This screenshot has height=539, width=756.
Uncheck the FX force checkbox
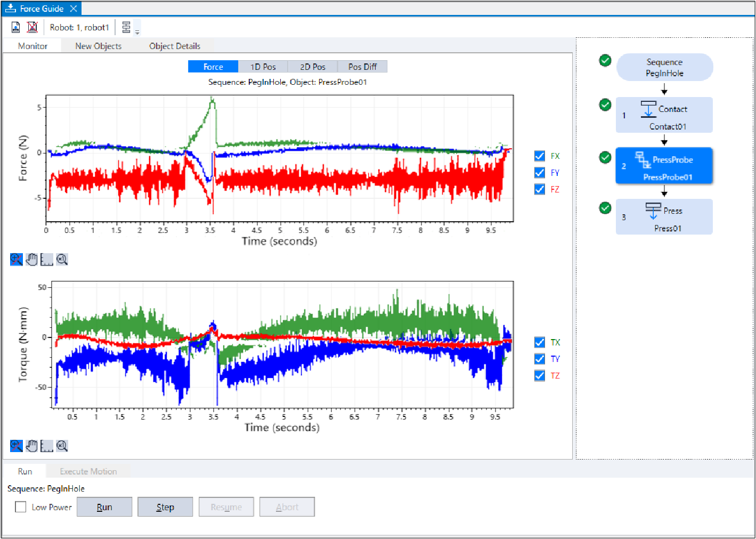(x=540, y=156)
